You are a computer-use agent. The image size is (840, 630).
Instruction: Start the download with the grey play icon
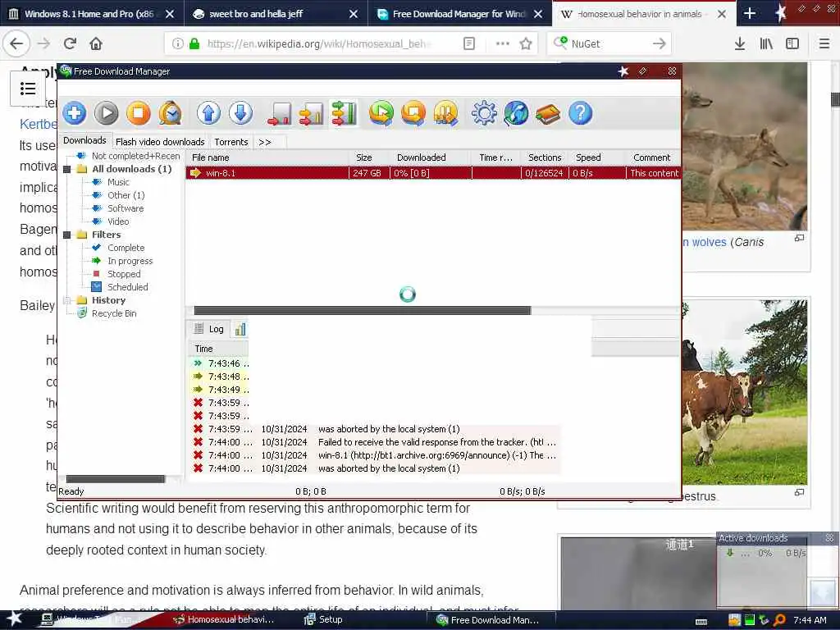pyautogui.click(x=106, y=113)
